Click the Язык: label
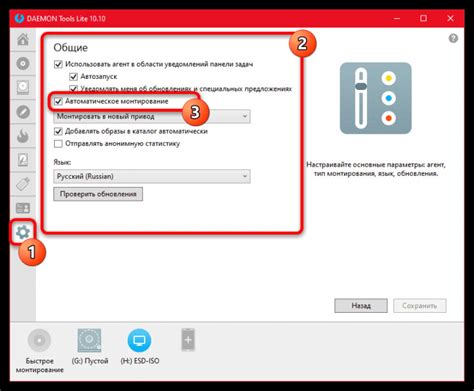The width and height of the screenshot is (474, 391). coord(62,162)
